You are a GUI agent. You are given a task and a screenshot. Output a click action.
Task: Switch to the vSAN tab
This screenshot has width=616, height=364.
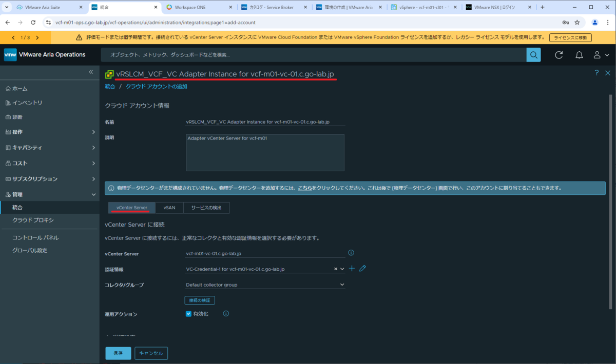click(x=169, y=208)
